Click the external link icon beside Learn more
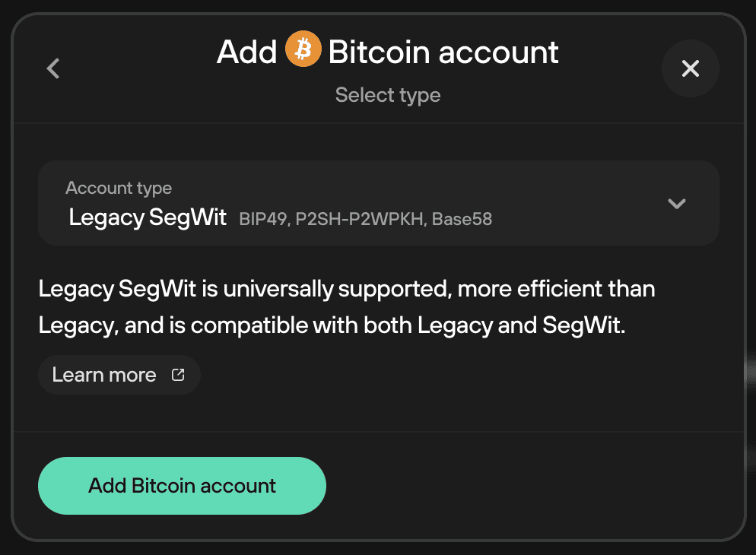Viewport: 756px width, 555px height. point(178,375)
